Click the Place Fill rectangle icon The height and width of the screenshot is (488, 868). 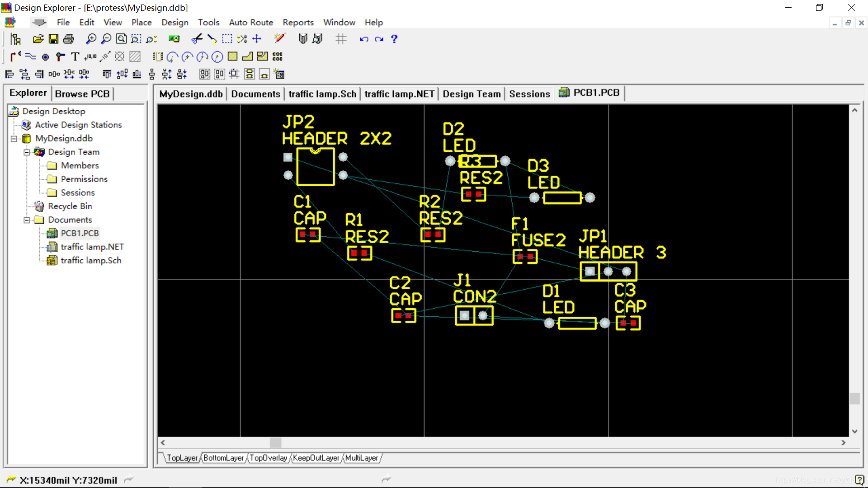click(x=233, y=56)
